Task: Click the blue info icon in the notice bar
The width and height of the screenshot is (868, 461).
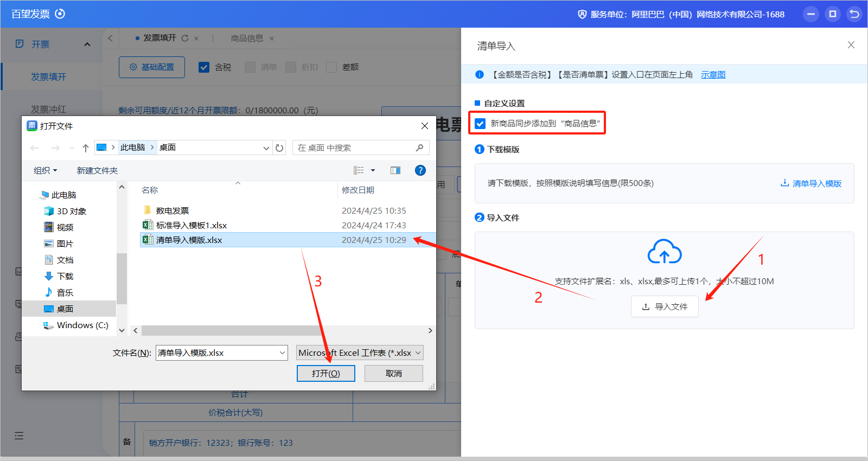Action: tap(480, 74)
